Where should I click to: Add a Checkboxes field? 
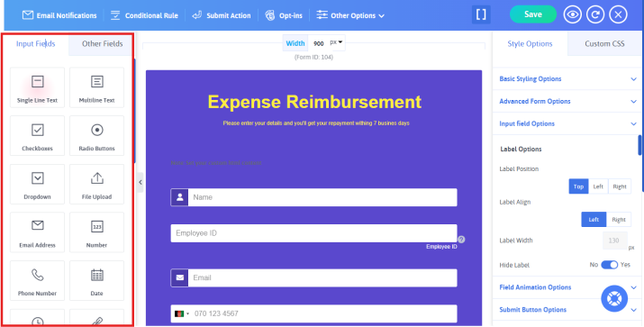pos(37,136)
